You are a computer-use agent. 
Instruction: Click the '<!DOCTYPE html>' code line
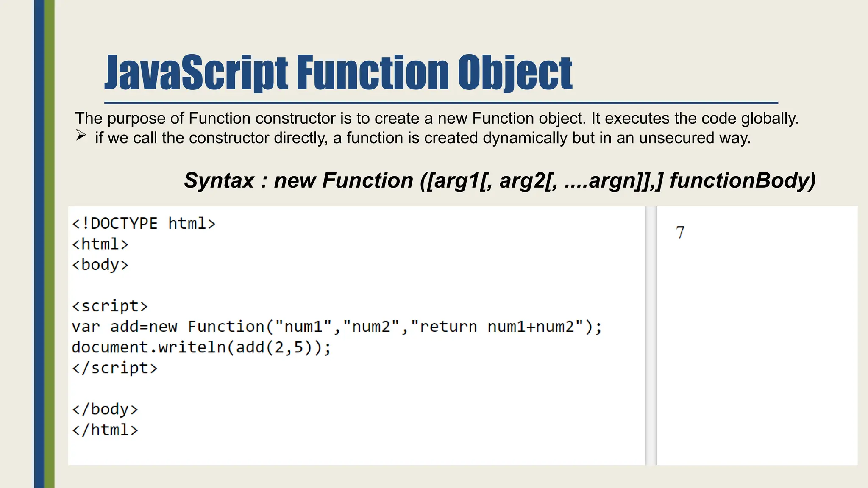click(x=144, y=223)
